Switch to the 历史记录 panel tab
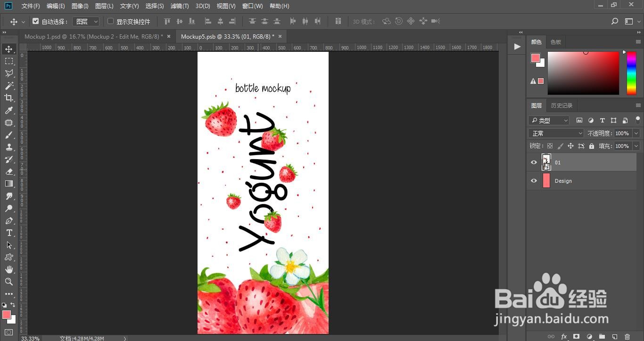The width and height of the screenshot is (644, 341). pyautogui.click(x=561, y=106)
